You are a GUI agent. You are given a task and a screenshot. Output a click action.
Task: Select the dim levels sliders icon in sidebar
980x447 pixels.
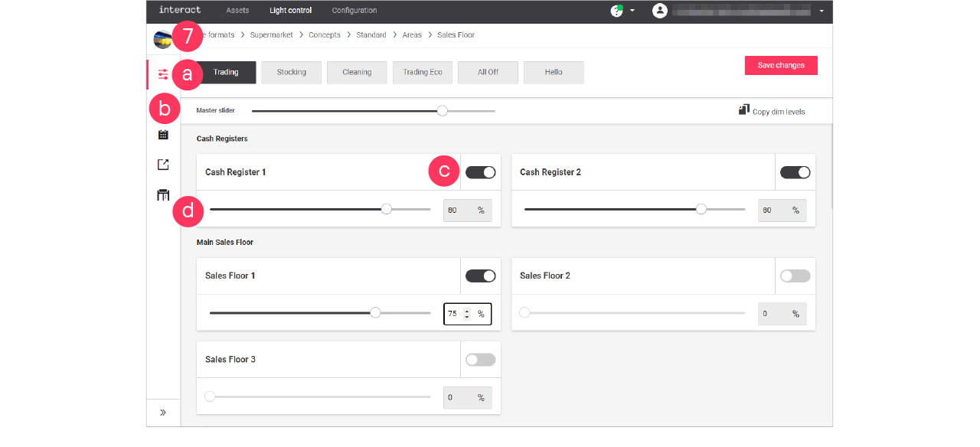162,74
